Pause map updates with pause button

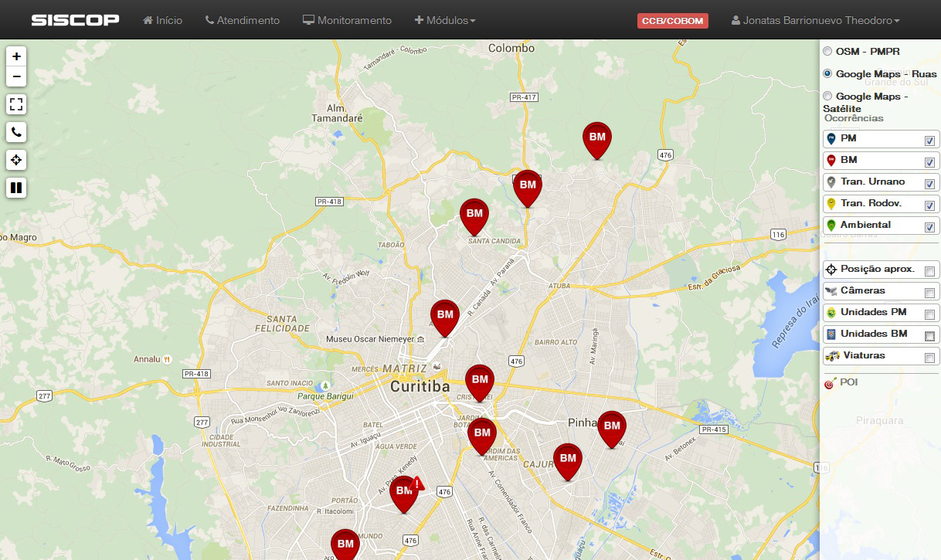[16, 188]
